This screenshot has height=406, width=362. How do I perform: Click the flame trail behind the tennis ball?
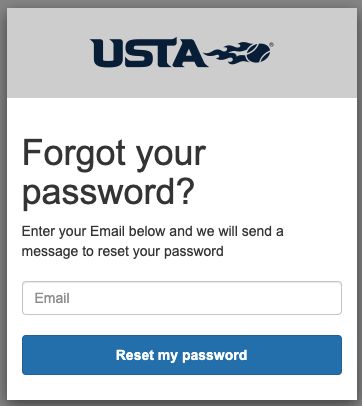tap(226, 53)
